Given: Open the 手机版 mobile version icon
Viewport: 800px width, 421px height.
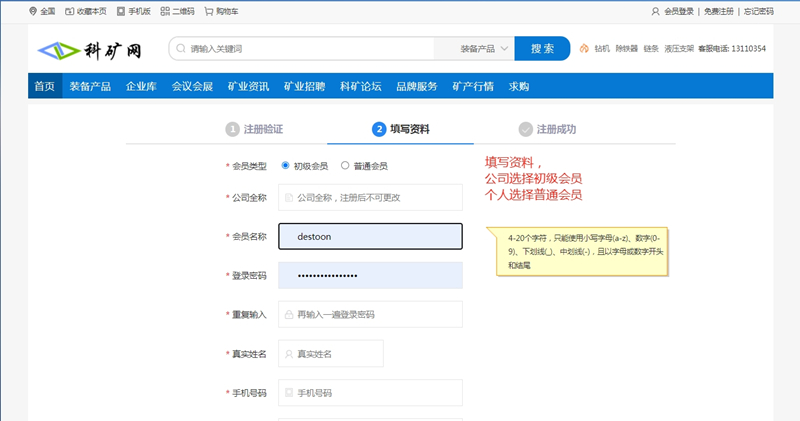Looking at the screenshot, I should (121, 11).
